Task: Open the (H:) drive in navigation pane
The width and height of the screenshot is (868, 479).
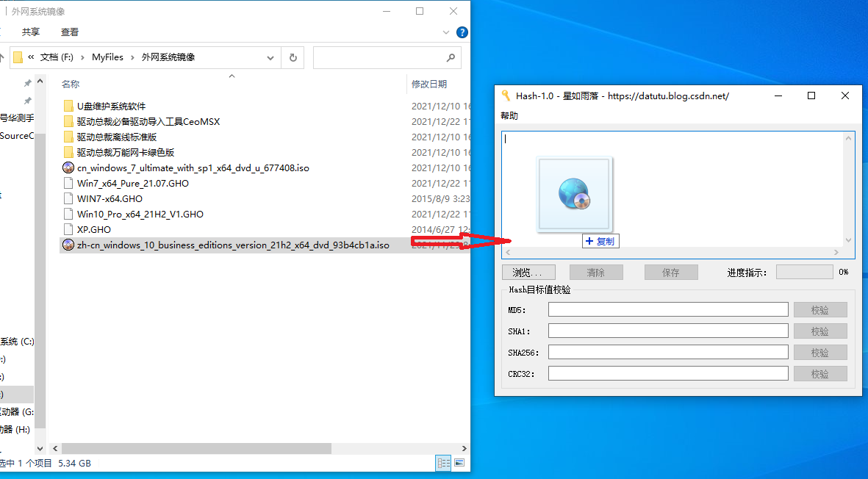Action: (x=15, y=429)
